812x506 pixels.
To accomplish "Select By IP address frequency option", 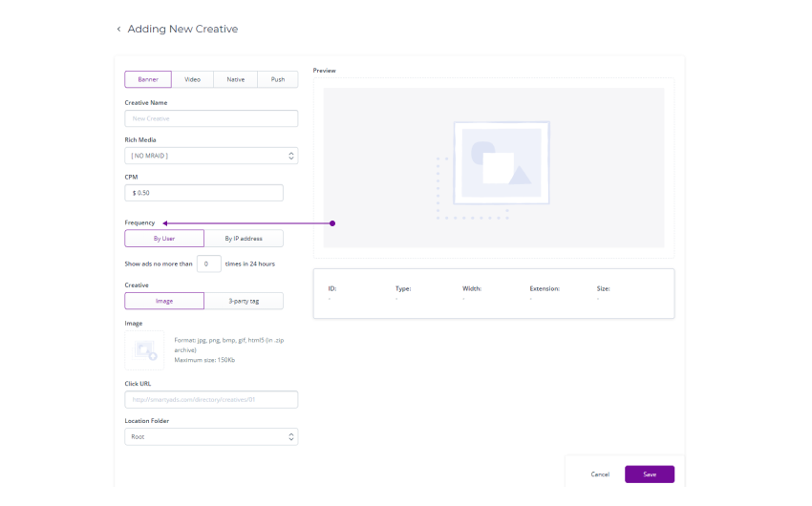I will 243,239.
